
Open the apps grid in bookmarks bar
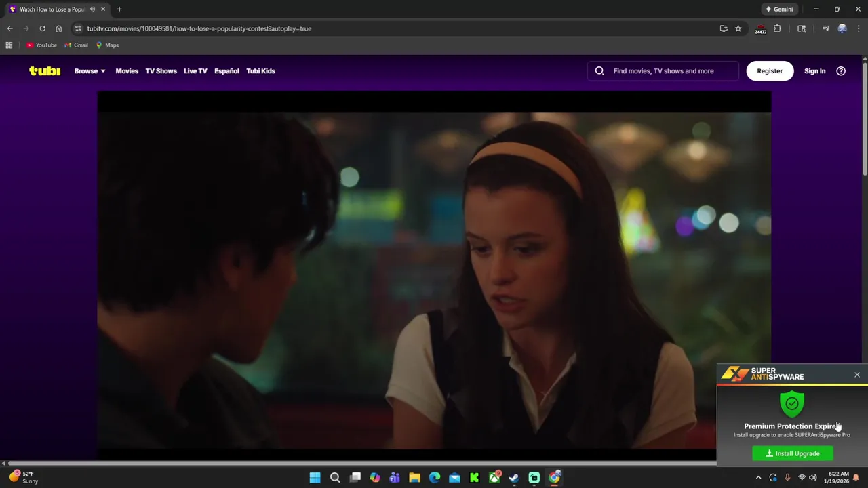(x=9, y=45)
